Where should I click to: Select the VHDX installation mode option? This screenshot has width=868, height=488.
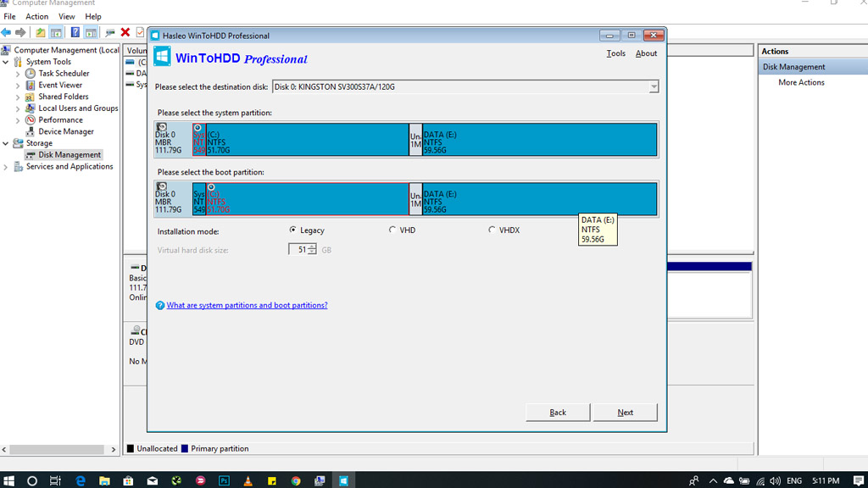coord(492,230)
